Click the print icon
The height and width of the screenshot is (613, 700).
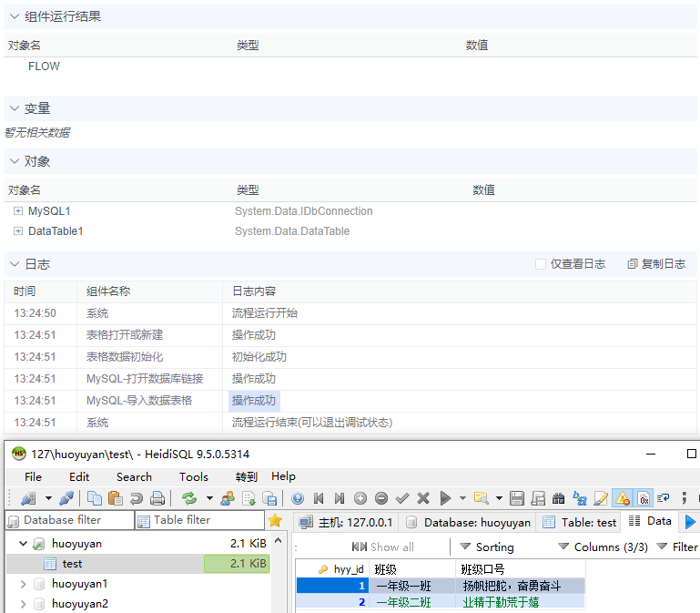[157, 498]
